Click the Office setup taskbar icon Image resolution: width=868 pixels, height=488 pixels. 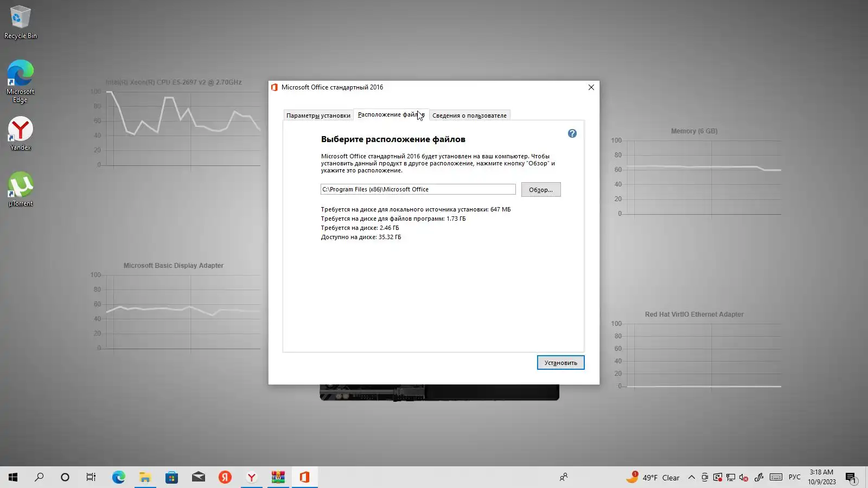click(x=304, y=477)
